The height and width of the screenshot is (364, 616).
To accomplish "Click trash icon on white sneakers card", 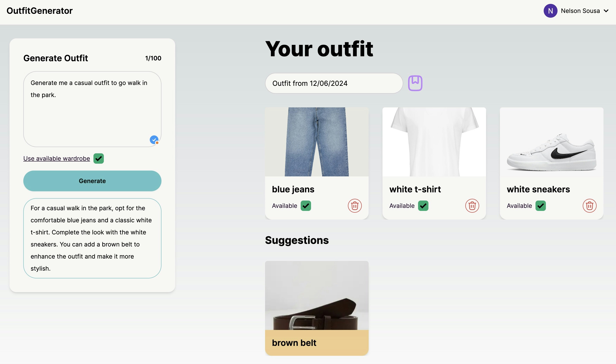I will (x=589, y=206).
